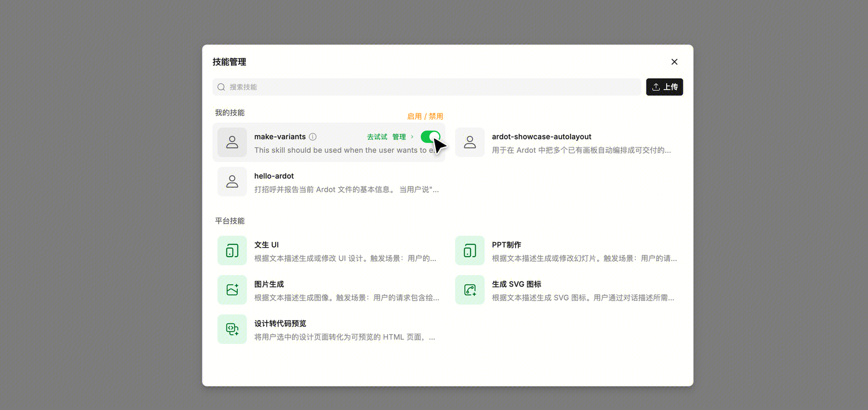The height and width of the screenshot is (410, 868).
Task: Click the ardot-showcase-autolayout avatar icon
Action: click(x=470, y=142)
